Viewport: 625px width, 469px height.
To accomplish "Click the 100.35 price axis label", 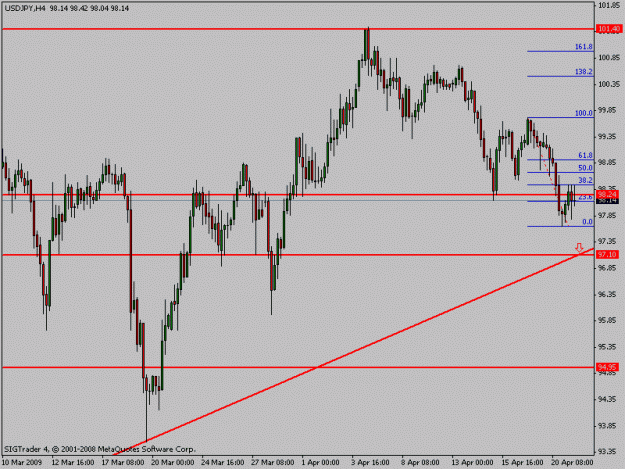I will (609, 84).
